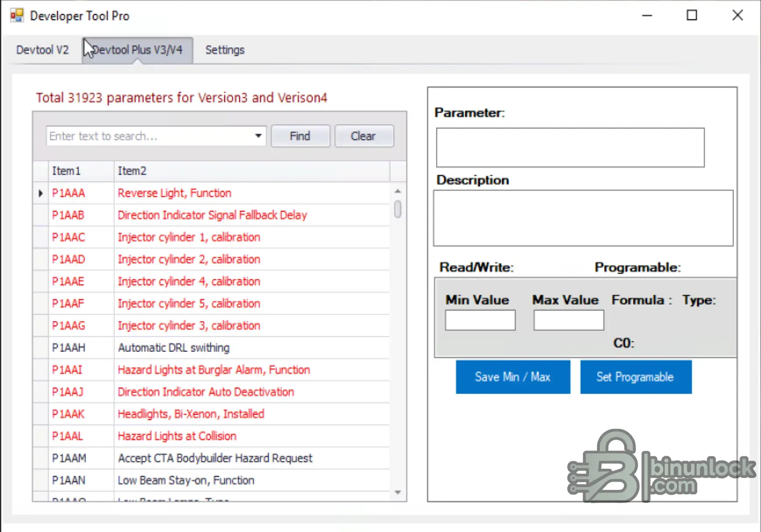Select the Devtool Plus V3/V4 tab
The height and width of the screenshot is (532, 761).
coord(137,50)
